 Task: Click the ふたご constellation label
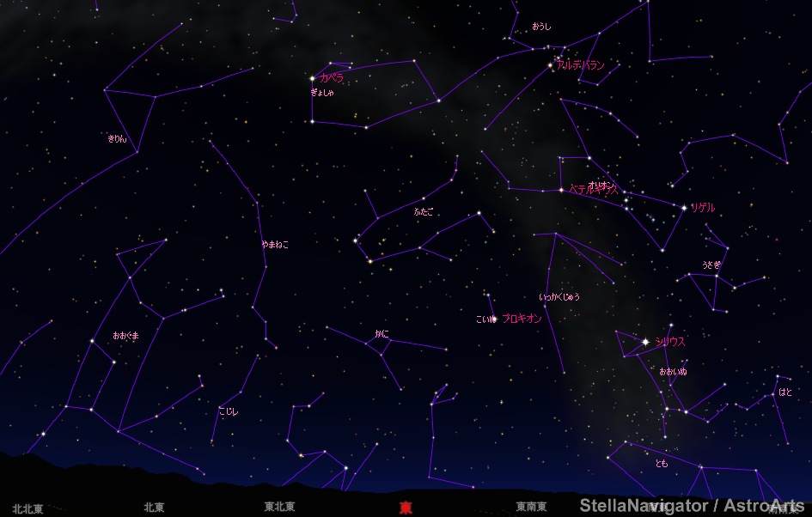tap(424, 211)
